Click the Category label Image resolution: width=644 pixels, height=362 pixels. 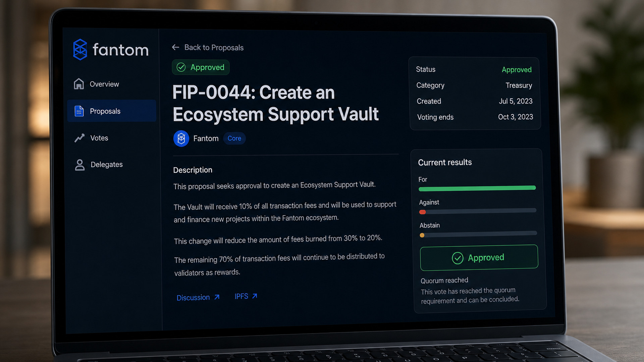click(x=430, y=85)
